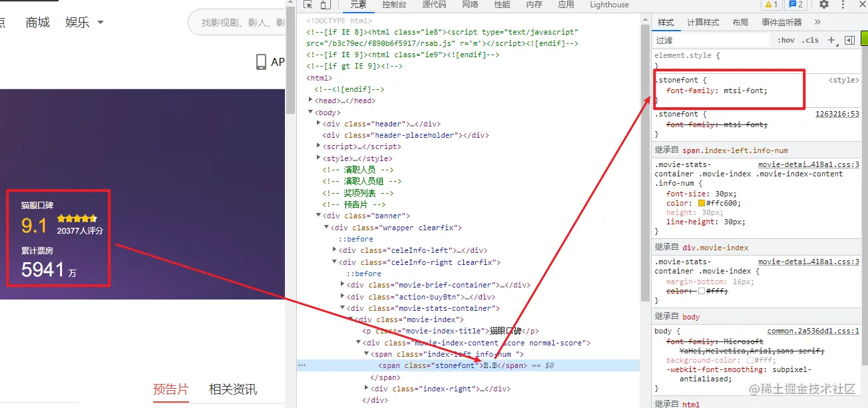Viewport: 868px width, 408px height.
Task: Open the Lighthouse tab
Action: (609, 5)
